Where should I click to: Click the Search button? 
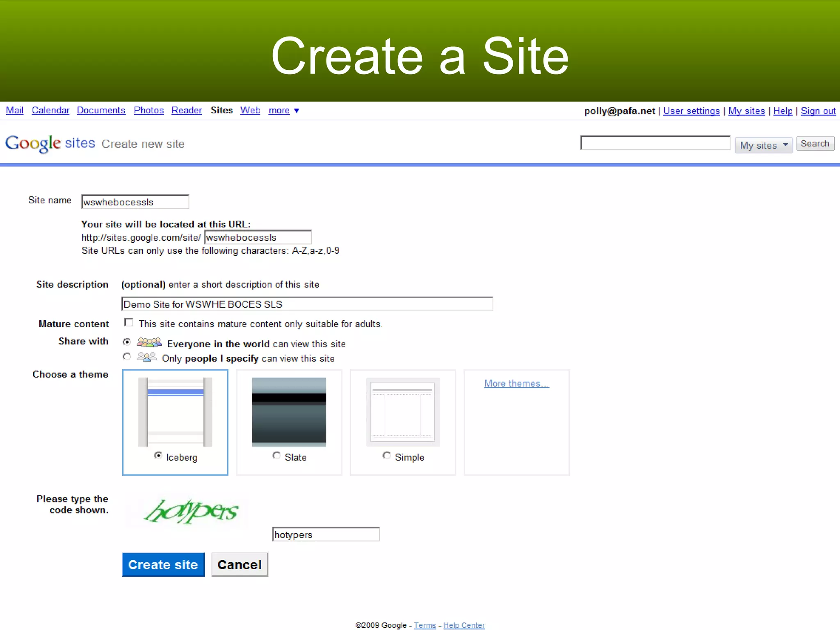pos(815,144)
